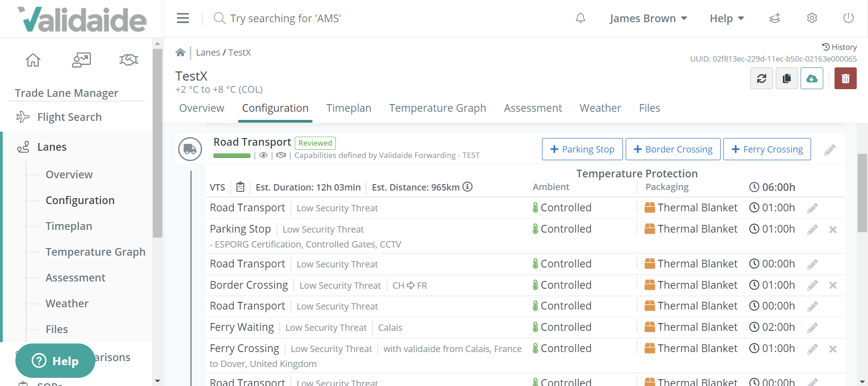Log out using the power icon

(x=848, y=18)
